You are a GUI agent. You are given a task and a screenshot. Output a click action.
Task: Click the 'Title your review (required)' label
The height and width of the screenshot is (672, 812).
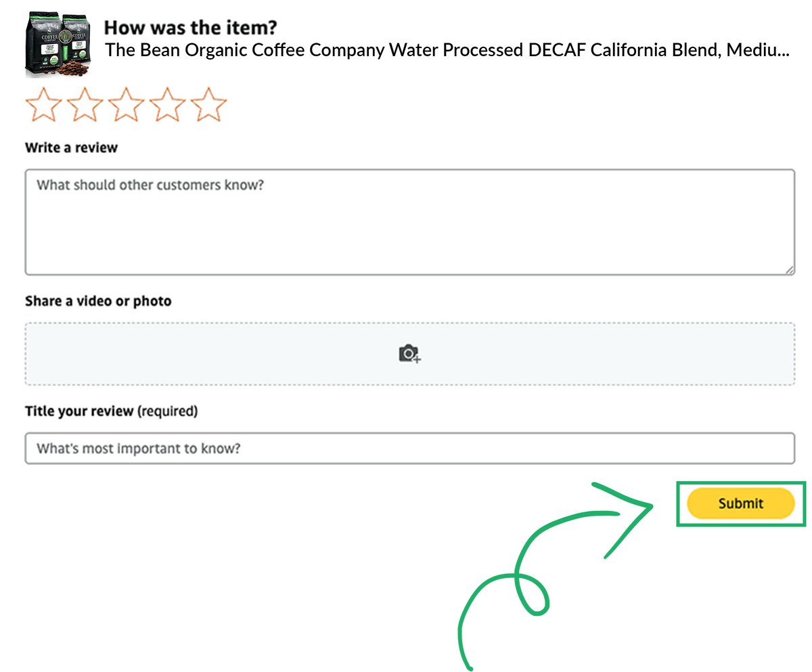click(x=111, y=411)
